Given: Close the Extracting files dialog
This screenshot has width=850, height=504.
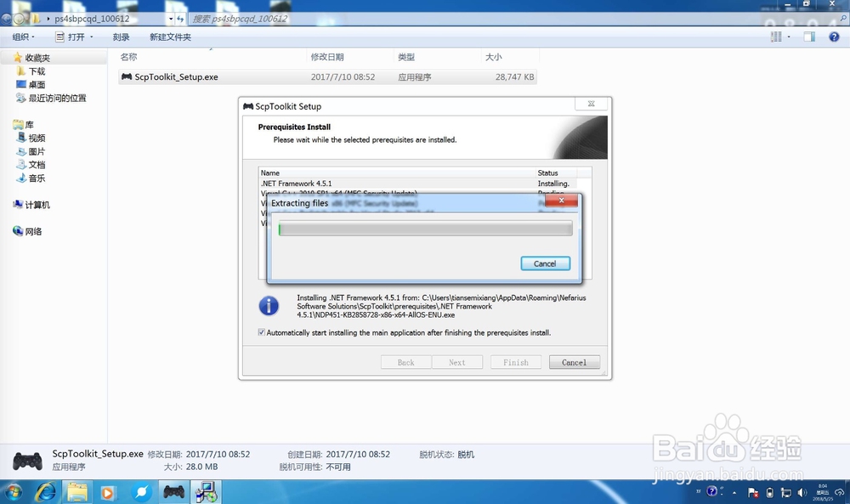Looking at the screenshot, I should 561,201.
